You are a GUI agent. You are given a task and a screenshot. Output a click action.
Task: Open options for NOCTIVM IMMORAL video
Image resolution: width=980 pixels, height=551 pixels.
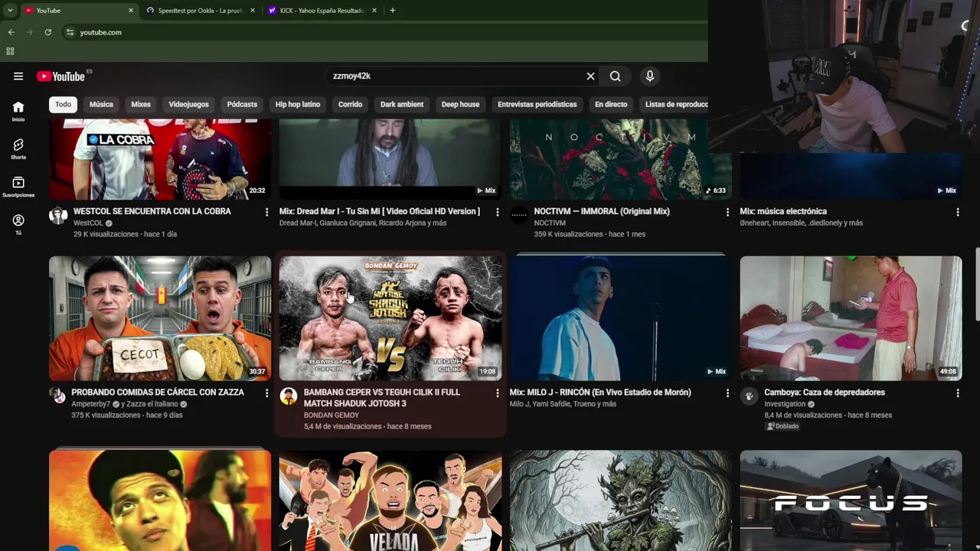click(727, 212)
